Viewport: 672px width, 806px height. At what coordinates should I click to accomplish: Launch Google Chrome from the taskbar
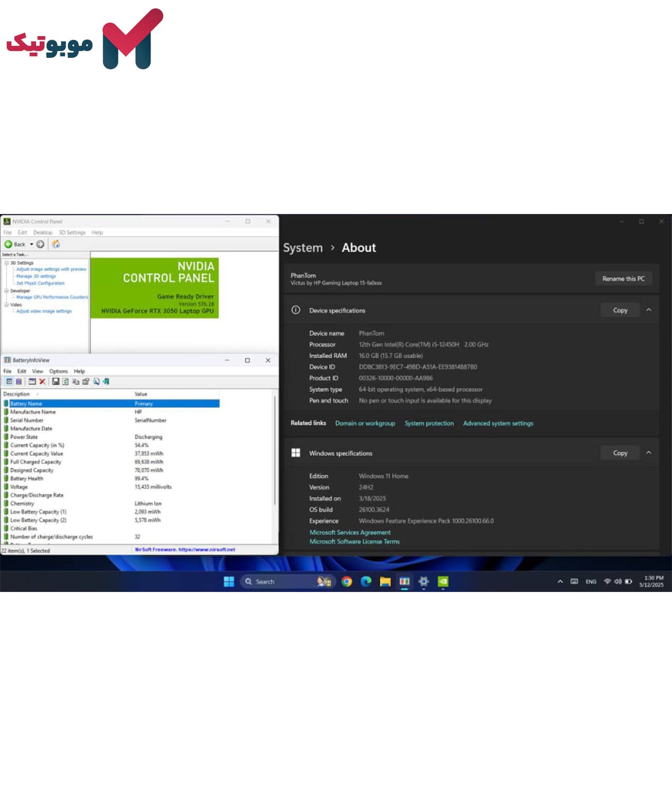pyautogui.click(x=347, y=582)
